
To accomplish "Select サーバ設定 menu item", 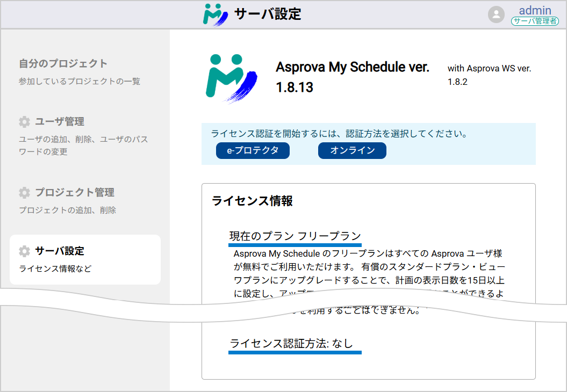I will click(85, 259).
